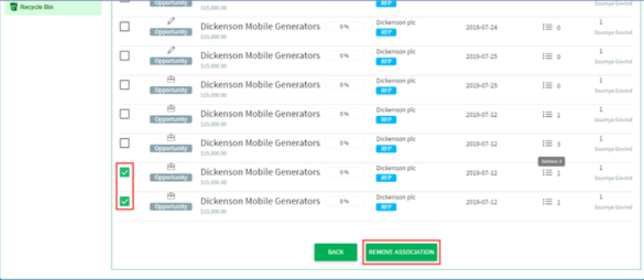Click the sections list icon showing count 3
Image resolution: width=644 pixels, height=280 pixels.
click(547, 143)
